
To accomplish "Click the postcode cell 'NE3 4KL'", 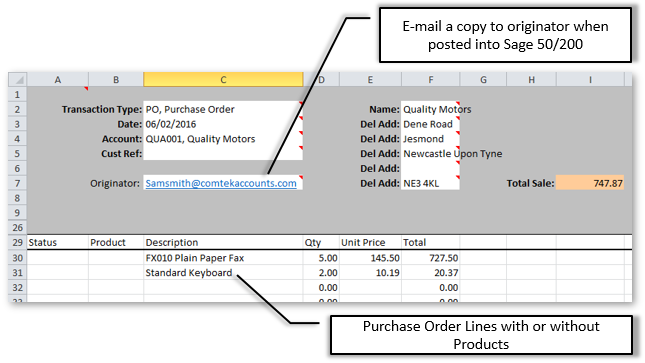I will click(x=430, y=183).
